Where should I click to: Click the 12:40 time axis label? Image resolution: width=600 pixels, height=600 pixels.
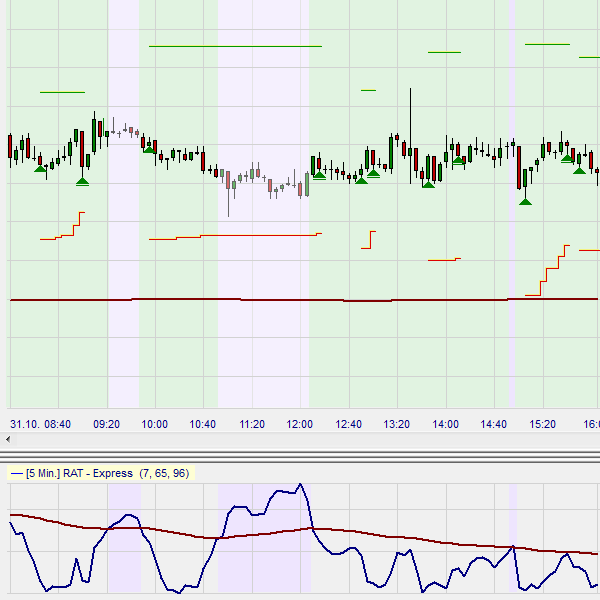(349, 424)
